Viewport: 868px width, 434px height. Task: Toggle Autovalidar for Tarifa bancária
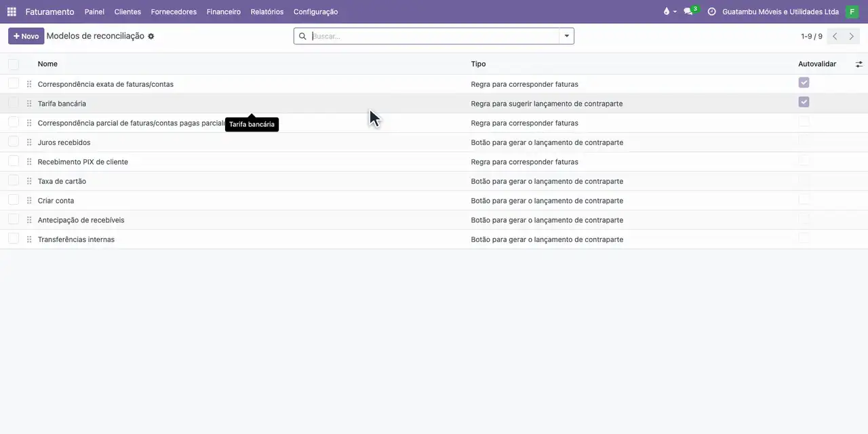[804, 102]
